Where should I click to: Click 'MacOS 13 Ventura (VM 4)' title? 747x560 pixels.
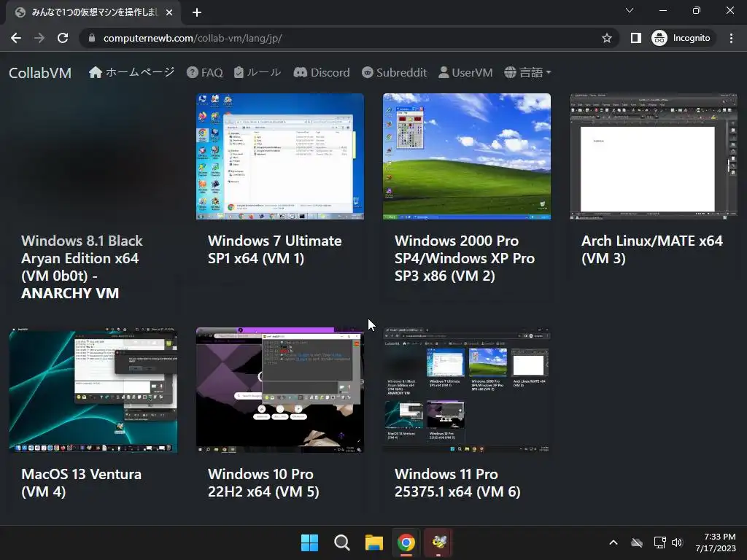82,483
